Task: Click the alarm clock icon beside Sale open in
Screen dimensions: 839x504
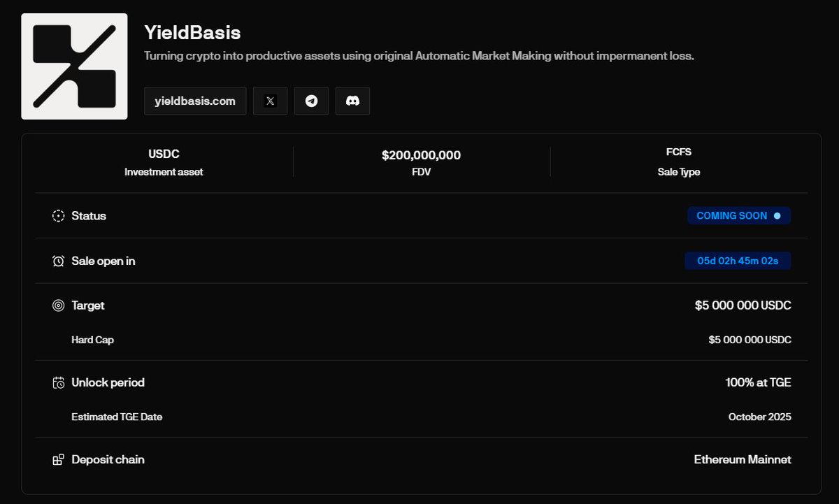Action: [58, 261]
